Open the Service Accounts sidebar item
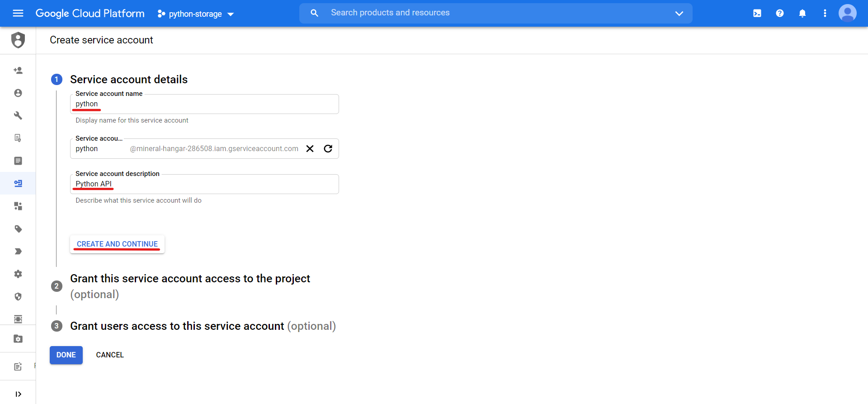868x404 pixels. pos(18,183)
